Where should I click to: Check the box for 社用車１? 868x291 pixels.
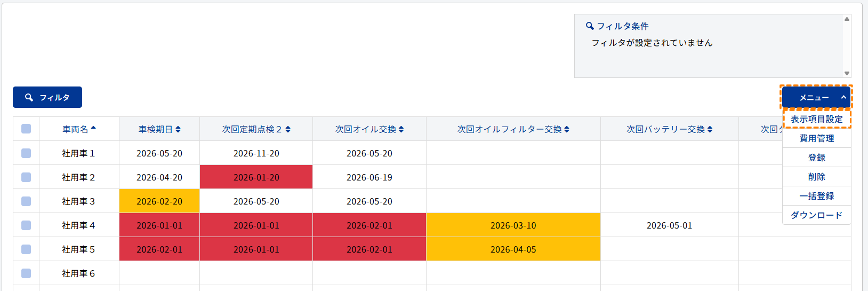click(x=26, y=153)
